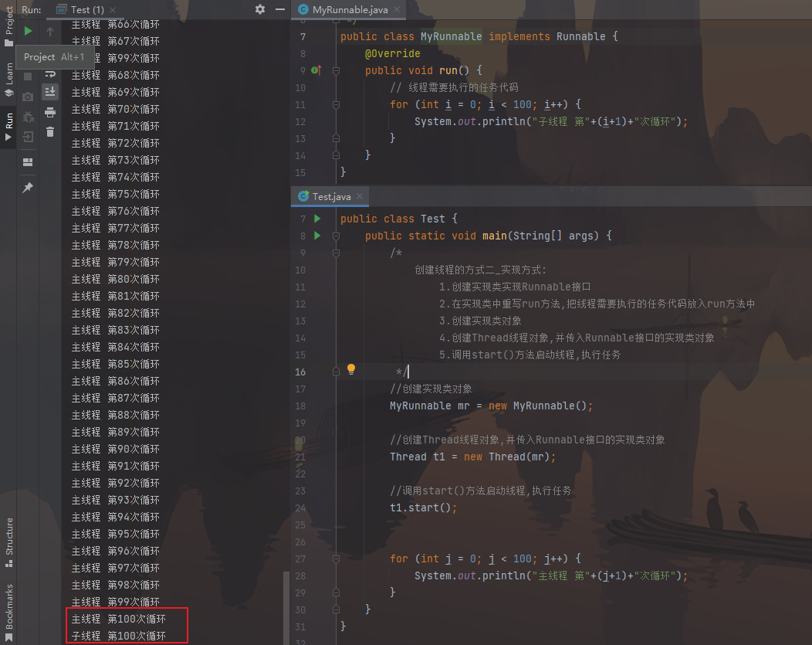Viewport: 812px width, 645px height.
Task: Click the implements-method gutter icon beside run()
Action: click(315, 70)
